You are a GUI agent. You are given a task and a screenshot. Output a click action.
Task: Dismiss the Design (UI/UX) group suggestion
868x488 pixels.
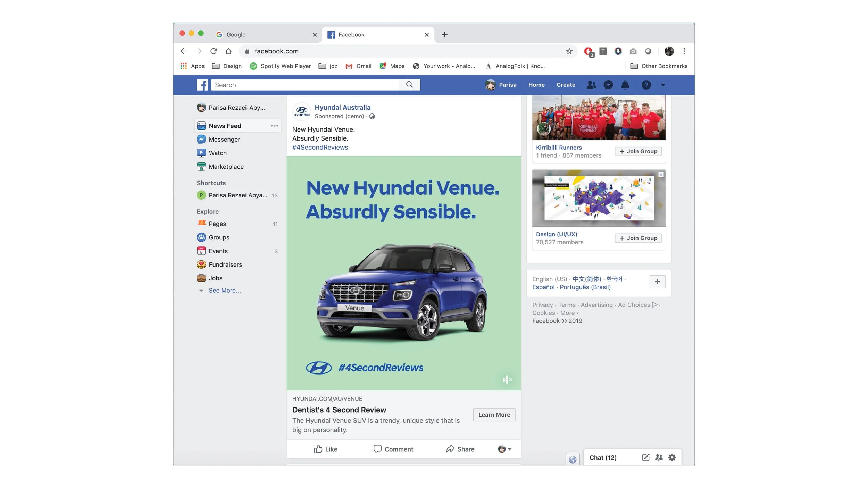[661, 175]
